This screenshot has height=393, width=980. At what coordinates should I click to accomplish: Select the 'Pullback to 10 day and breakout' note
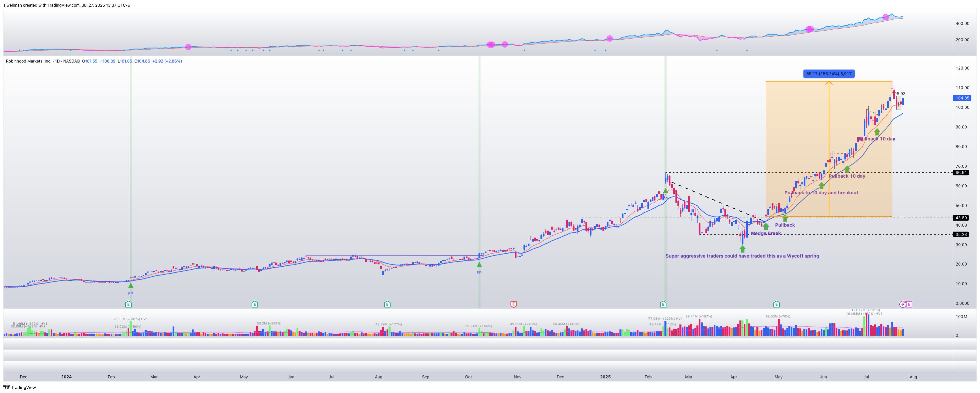coord(821,193)
